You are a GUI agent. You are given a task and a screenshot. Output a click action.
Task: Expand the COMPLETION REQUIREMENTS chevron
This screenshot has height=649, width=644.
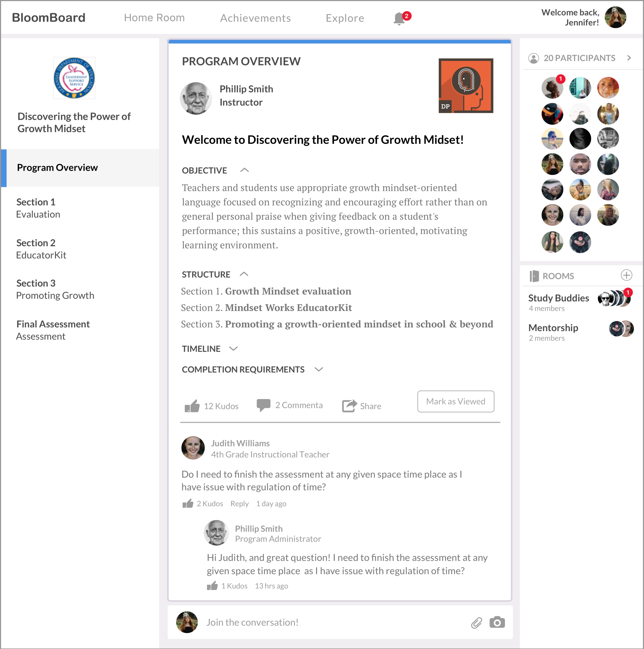(318, 369)
